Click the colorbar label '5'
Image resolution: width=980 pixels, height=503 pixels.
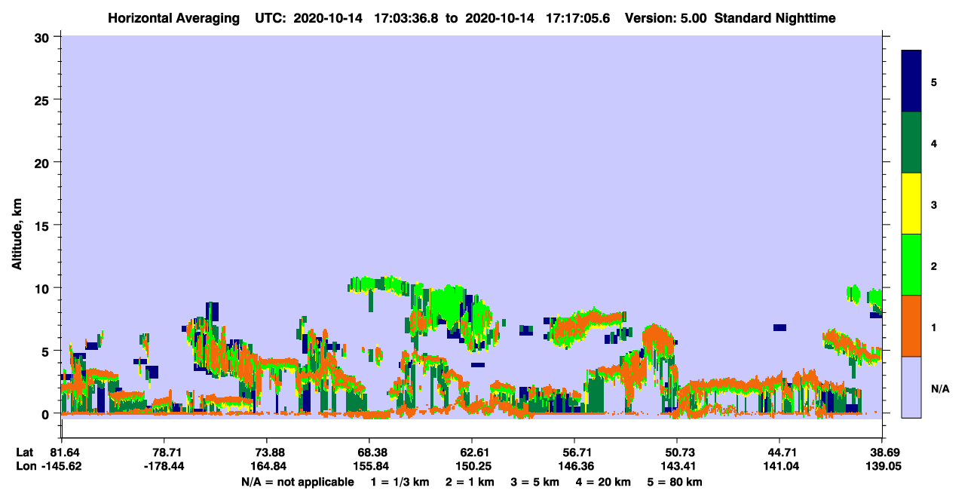click(x=934, y=81)
